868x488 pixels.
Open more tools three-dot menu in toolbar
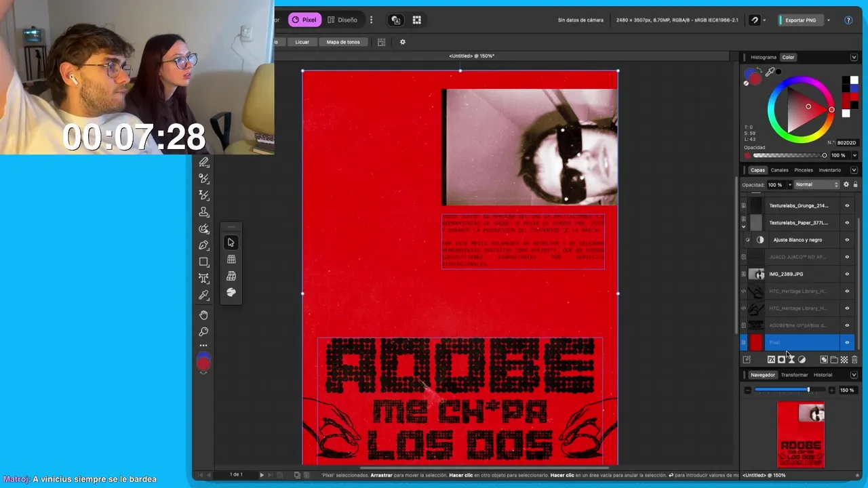(203, 346)
